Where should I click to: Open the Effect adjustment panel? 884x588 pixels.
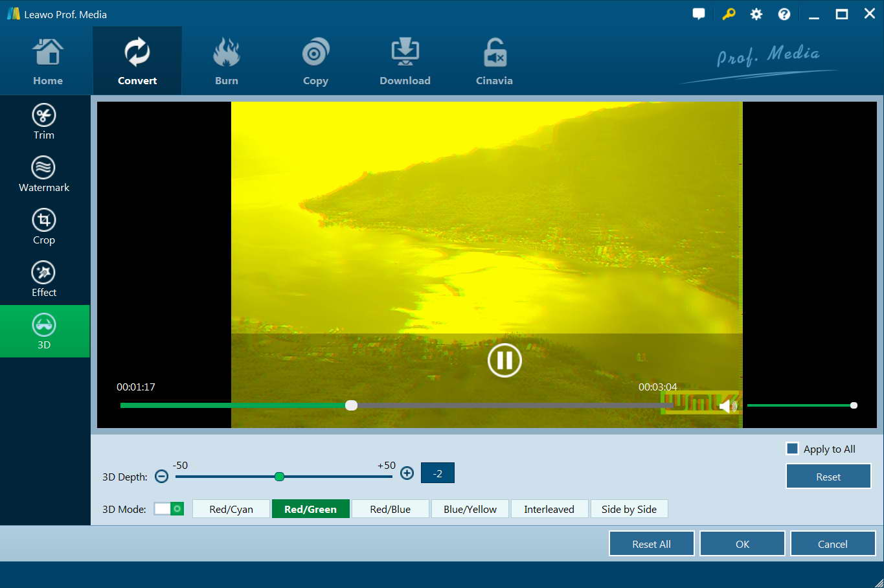(x=44, y=279)
